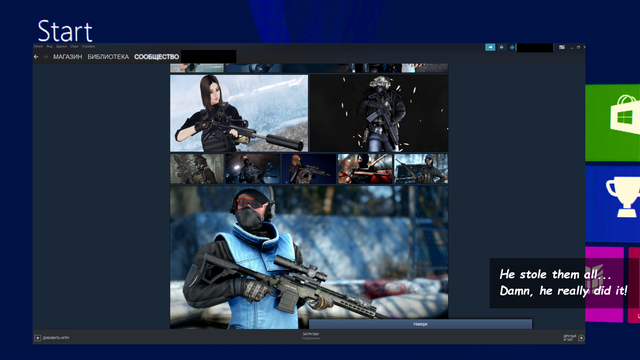Open screenshot of woman with suppressed rifle
640x360 pixels.
(239, 113)
